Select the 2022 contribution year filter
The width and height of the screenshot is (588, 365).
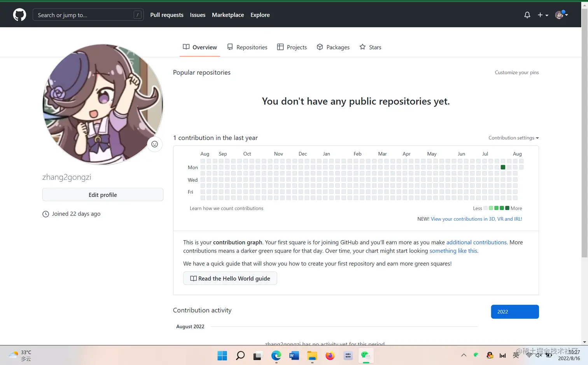click(514, 311)
